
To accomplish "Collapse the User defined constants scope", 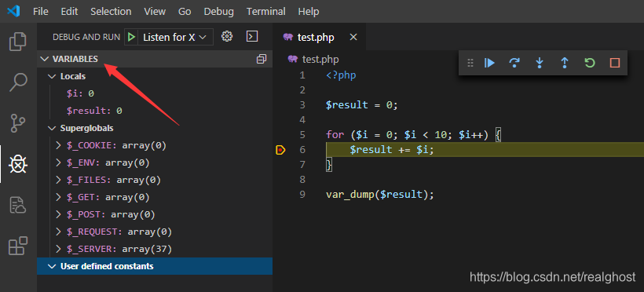I will pos(52,266).
